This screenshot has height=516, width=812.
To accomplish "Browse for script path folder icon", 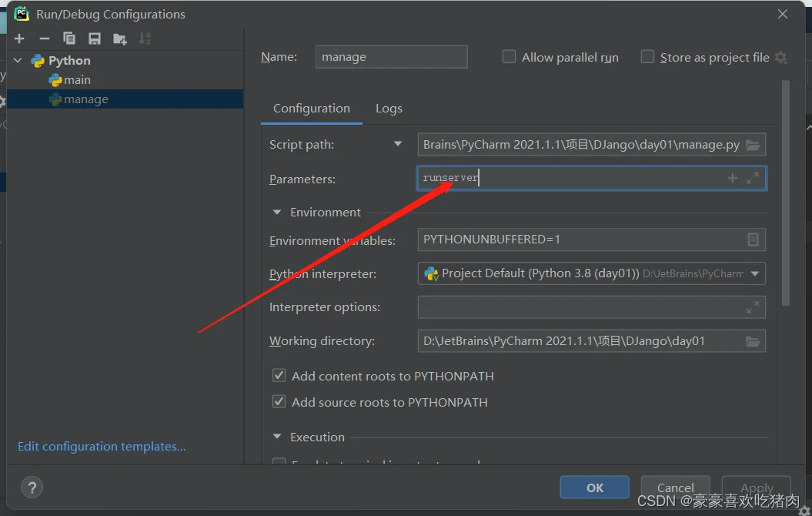I will [x=753, y=145].
